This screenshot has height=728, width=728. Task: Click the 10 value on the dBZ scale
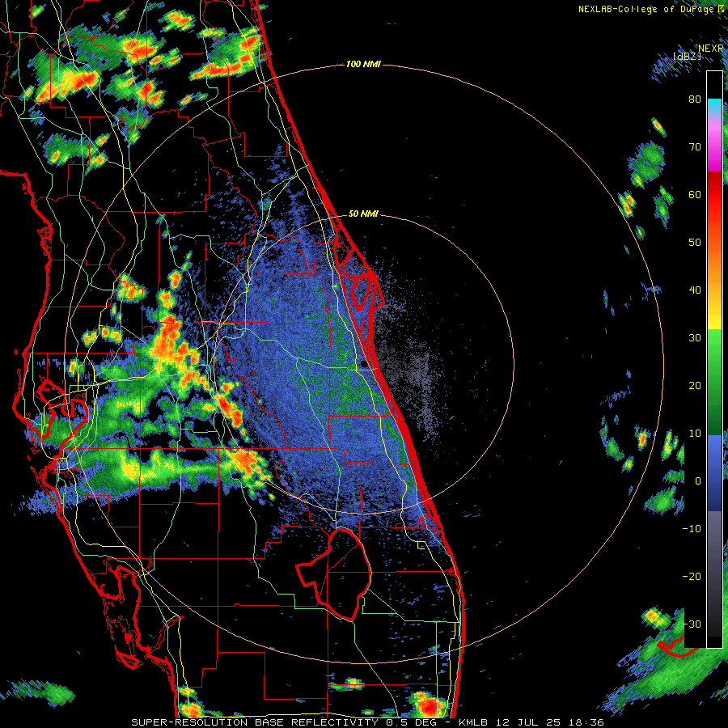[x=695, y=434]
